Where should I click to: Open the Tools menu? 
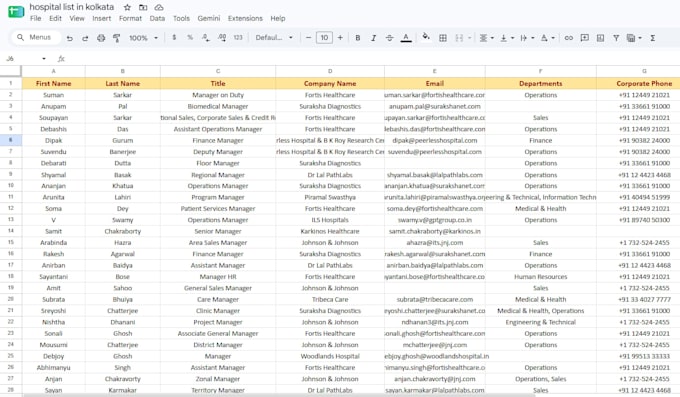[x=181, y=18]
